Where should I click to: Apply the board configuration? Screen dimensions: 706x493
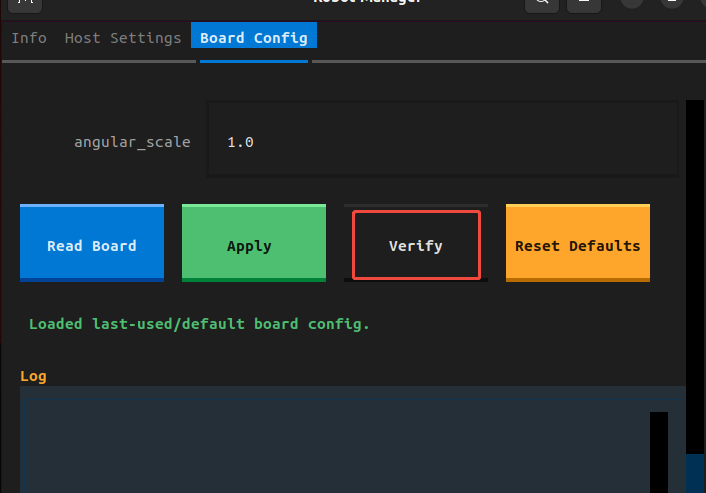tap(254, 243)
